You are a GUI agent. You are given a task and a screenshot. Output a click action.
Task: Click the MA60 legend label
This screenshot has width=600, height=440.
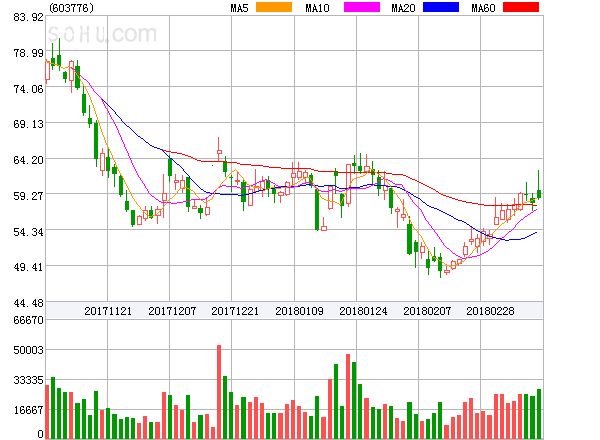coord(483,8)
